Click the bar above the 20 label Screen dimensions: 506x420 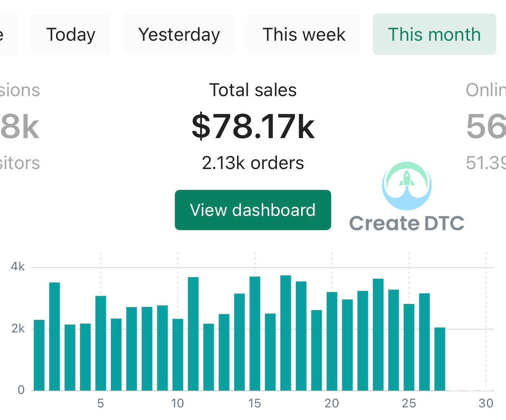[x=332, y=341]
